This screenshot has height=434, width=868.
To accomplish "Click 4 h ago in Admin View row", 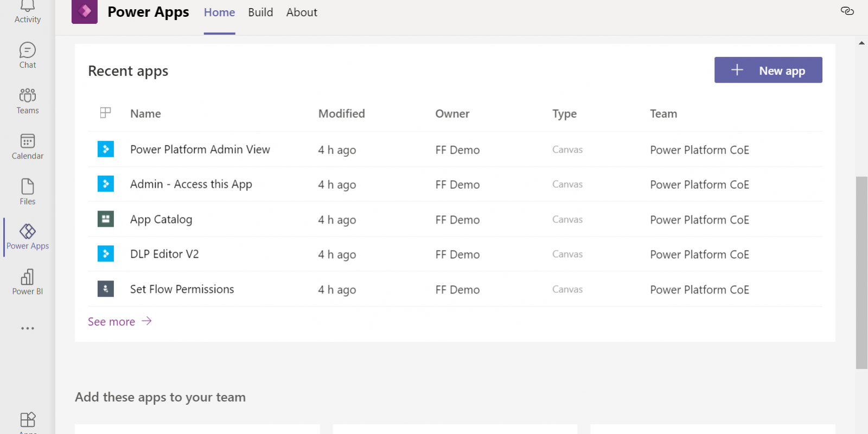I will [337, 150].
